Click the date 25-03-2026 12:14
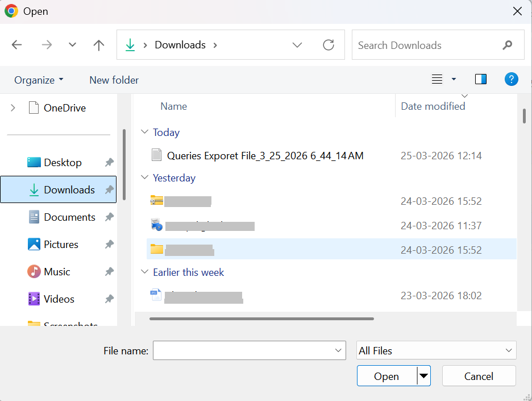This screenshot has height=401, width=532. pos(441,155)
